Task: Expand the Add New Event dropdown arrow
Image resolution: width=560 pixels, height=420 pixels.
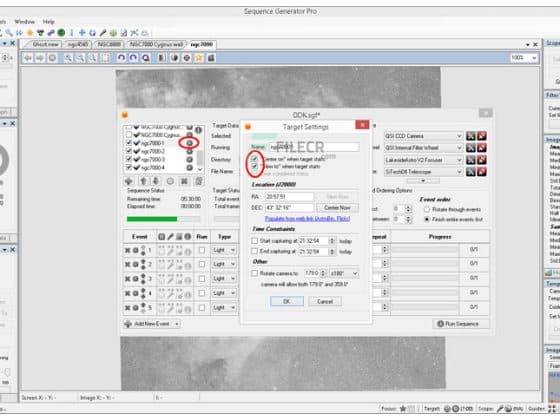Action: [x=177, y=324]
